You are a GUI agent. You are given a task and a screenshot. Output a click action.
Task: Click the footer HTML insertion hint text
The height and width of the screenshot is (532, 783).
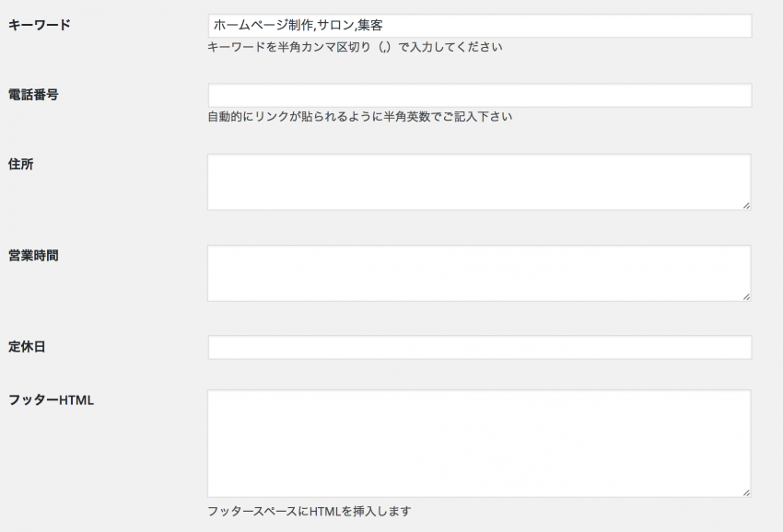[310, 511]
